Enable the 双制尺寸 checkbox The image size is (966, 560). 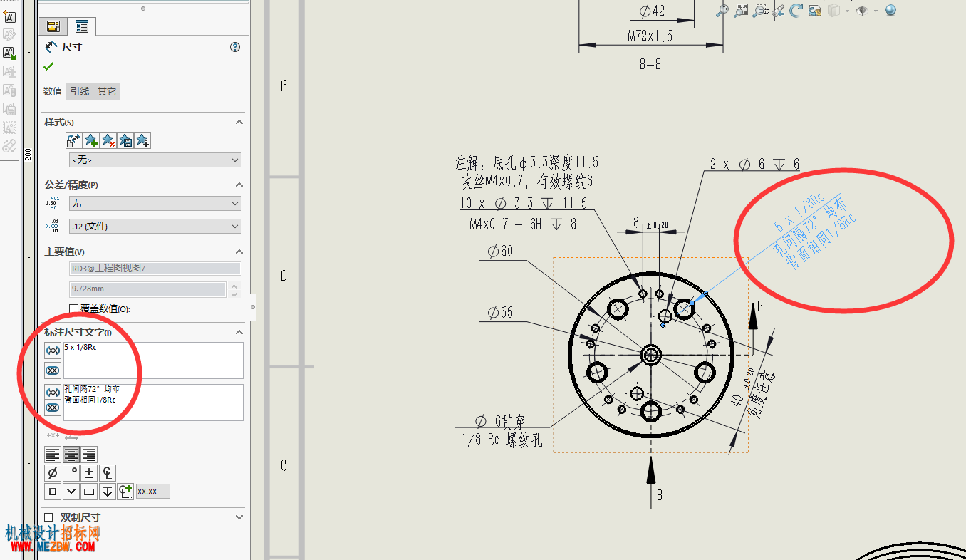point(48,517)
